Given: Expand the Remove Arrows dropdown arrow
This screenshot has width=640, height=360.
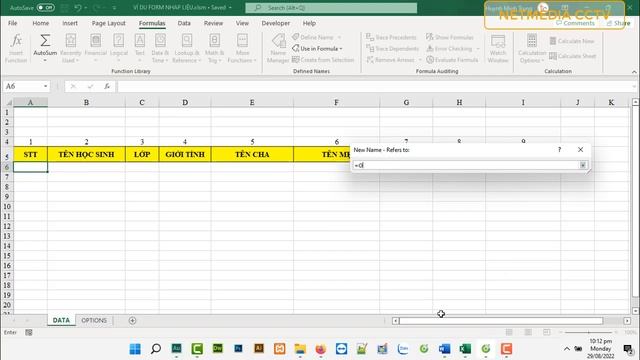Looking at the screenshot, I should coord(420,60).
